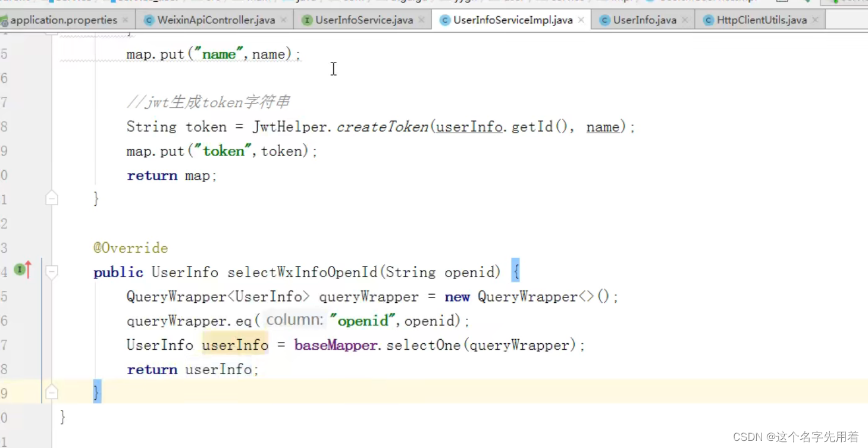The height and width of the screenshot is (448, 868).
Task: Click the highlighted userInfo variable declaration
Action: (x=235, y=345)
